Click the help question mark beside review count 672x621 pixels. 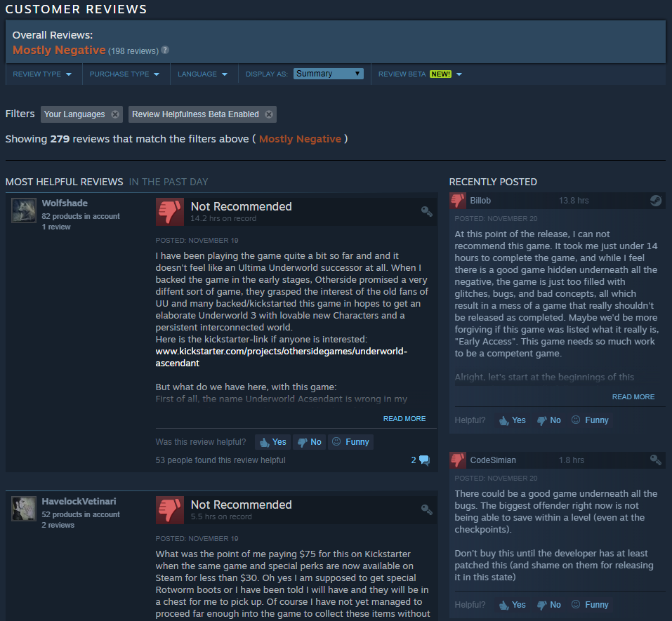pos(165,50)
